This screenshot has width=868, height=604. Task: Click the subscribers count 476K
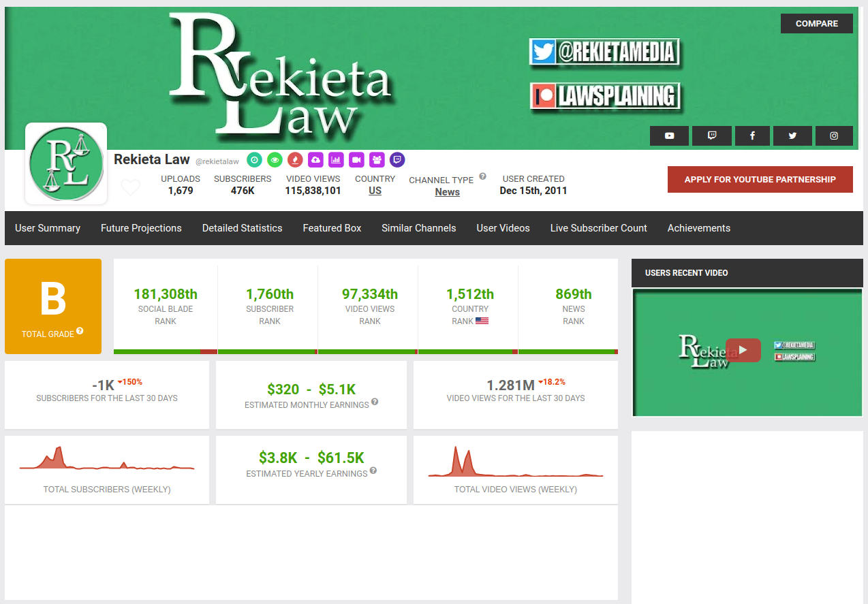pyautogui.click(x=243, y=191)
